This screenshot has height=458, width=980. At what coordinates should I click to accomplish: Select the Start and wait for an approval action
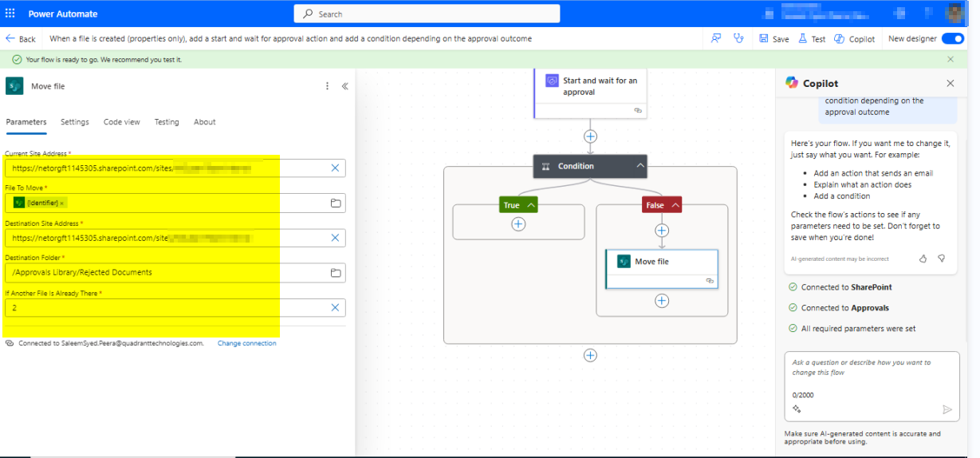(x=590, y=94)
